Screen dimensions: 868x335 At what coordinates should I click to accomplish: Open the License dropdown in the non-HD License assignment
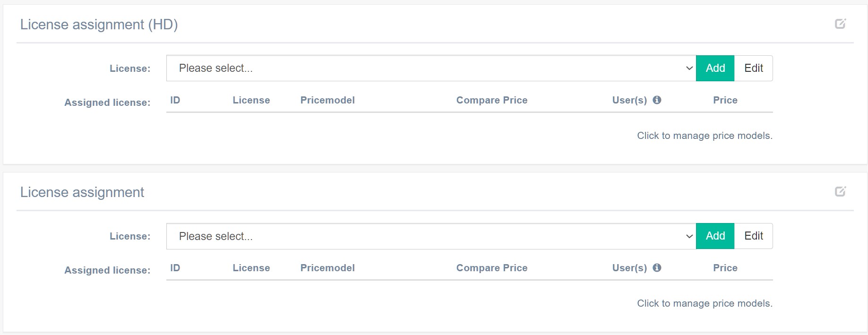(431, 236)
